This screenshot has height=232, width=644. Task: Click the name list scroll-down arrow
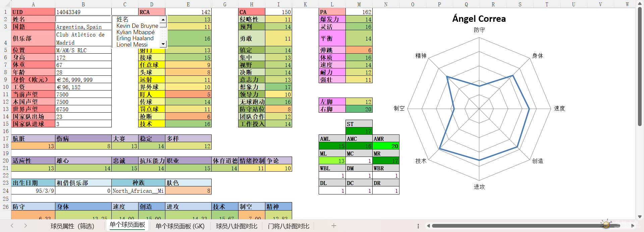click(x=163, y=44)
